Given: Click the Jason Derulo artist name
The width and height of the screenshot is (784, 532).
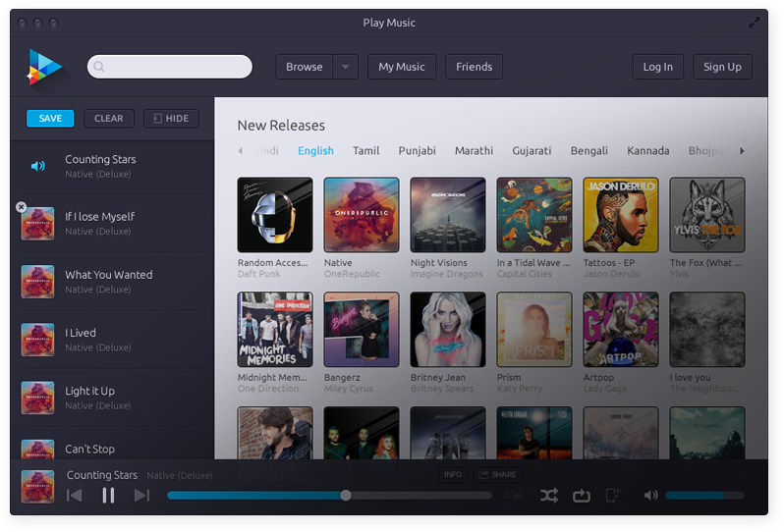Looking at the screenshot, I should pos(611,274).
